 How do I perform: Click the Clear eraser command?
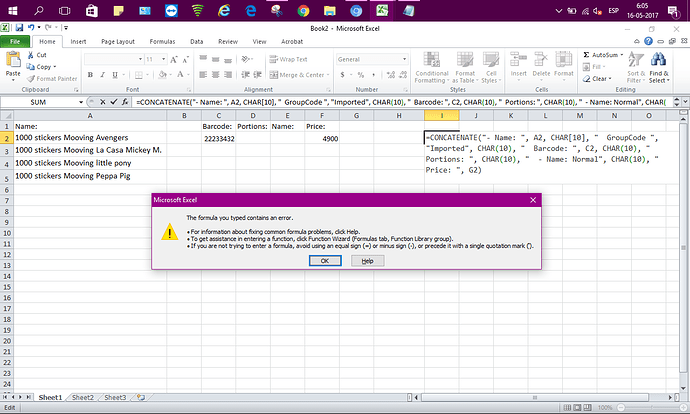click(597, 79)
